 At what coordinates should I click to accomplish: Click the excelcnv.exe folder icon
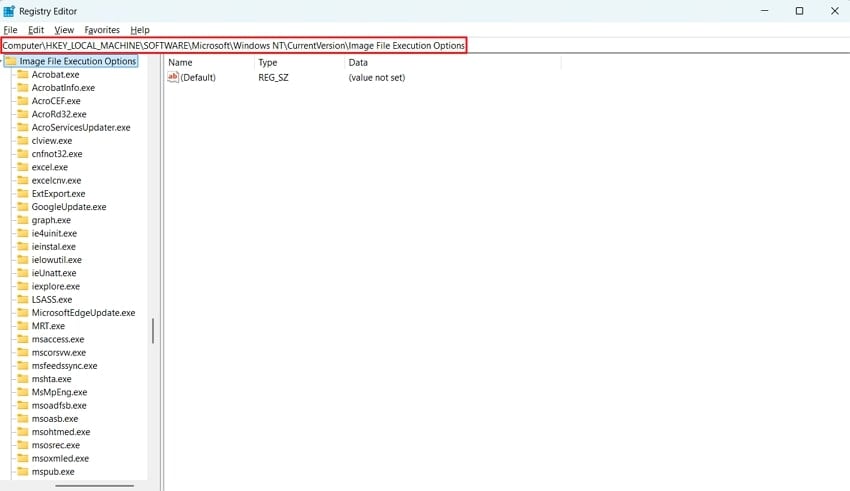pyautogui.click(x=23, y=180)
